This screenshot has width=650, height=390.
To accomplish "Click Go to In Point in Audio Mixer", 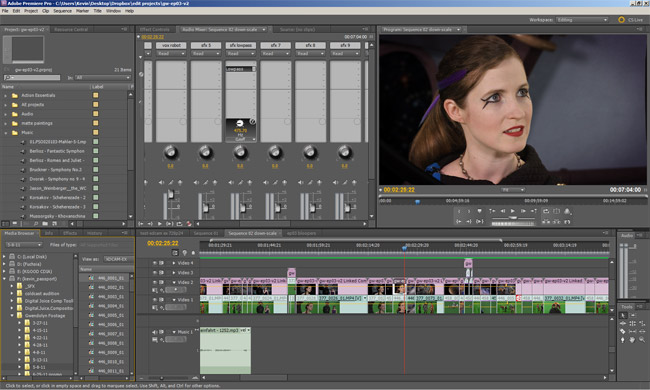I will click(x=141, y=223).
